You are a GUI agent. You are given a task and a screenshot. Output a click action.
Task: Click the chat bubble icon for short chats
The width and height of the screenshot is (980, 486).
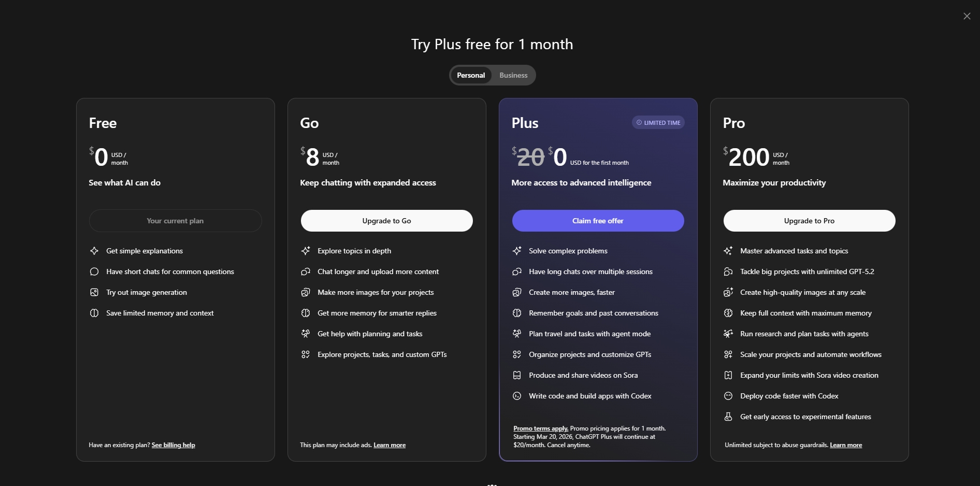[94, 271]
